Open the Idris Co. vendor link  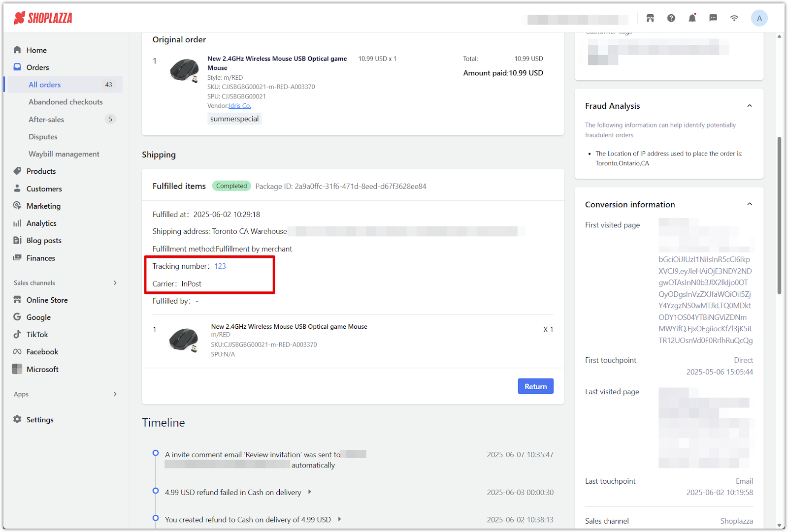(240, 106)
